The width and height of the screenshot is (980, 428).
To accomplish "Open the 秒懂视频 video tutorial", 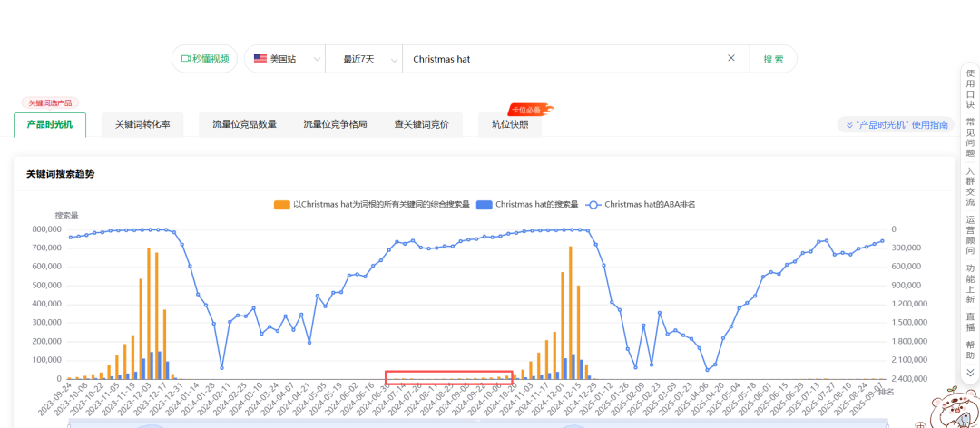I will click(x=204, y=59).
